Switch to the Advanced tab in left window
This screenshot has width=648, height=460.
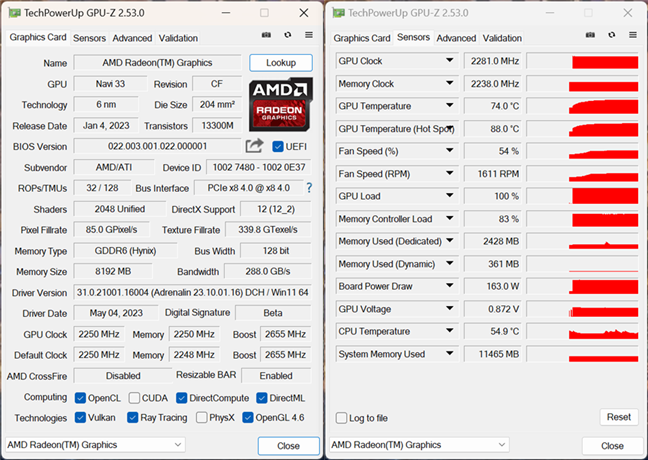[132, 38]
